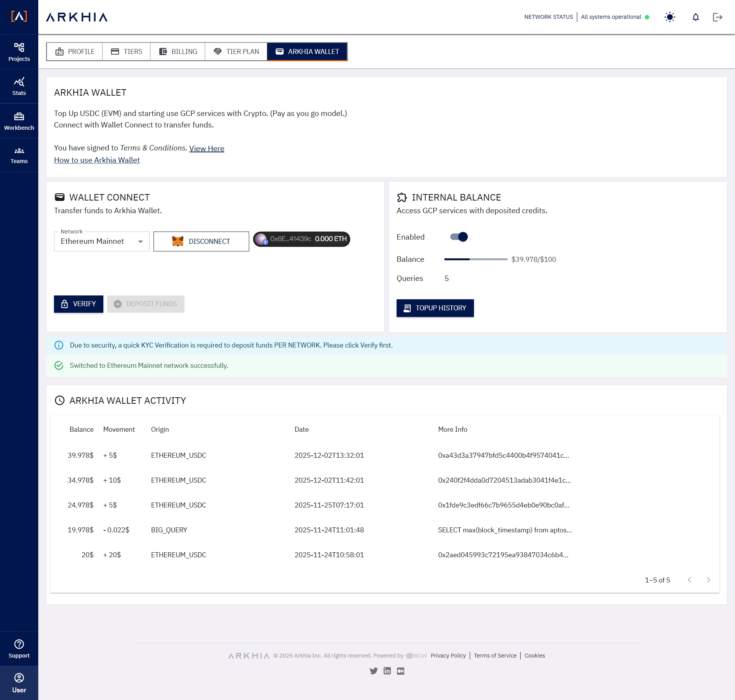Log out using the top-right logout icon
This screenshot has height=700, width=735.
(x=718, y=17)
